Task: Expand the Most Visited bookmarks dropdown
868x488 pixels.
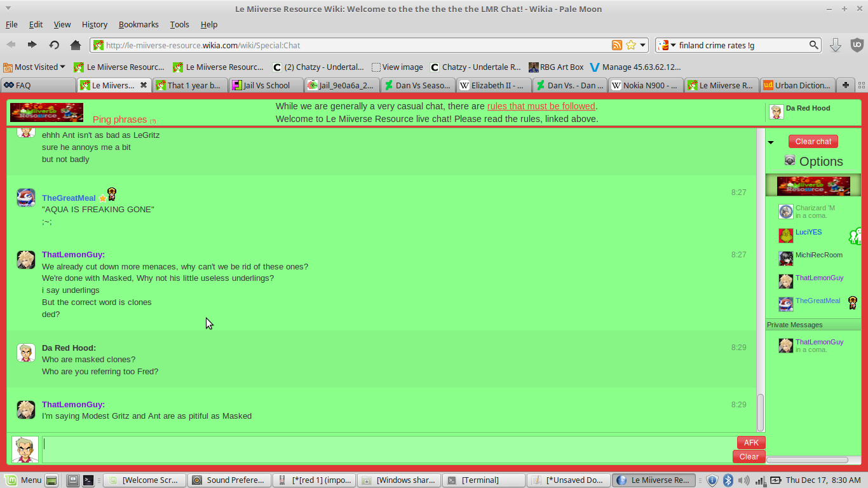Action: pyautogui.click(x=34, y=67)
